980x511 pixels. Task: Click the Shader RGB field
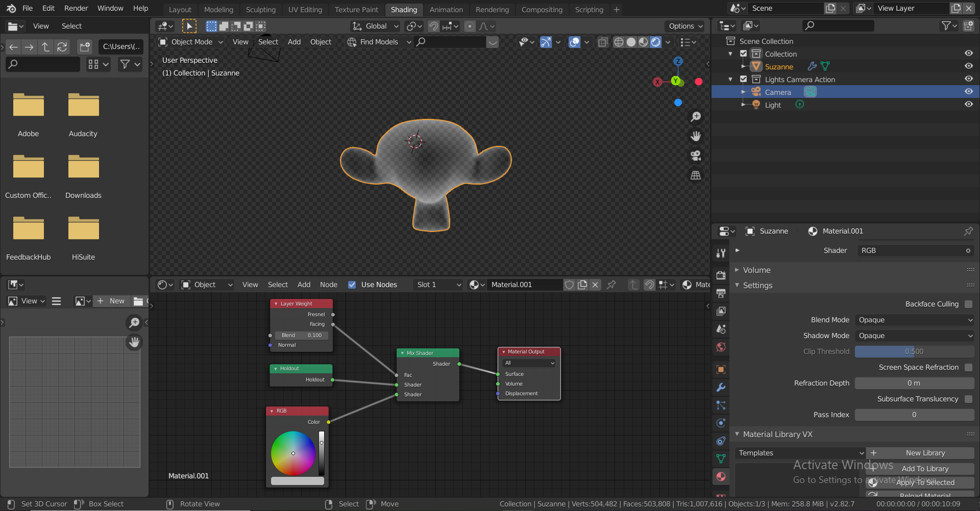point(914,250)
